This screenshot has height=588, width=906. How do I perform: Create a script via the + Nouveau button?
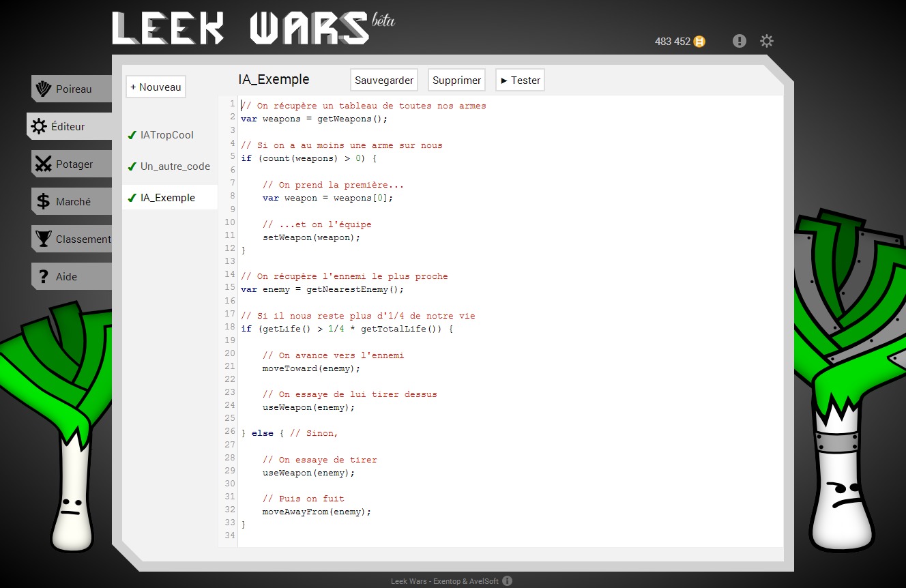pyautogui.click(x=156, y=87)
